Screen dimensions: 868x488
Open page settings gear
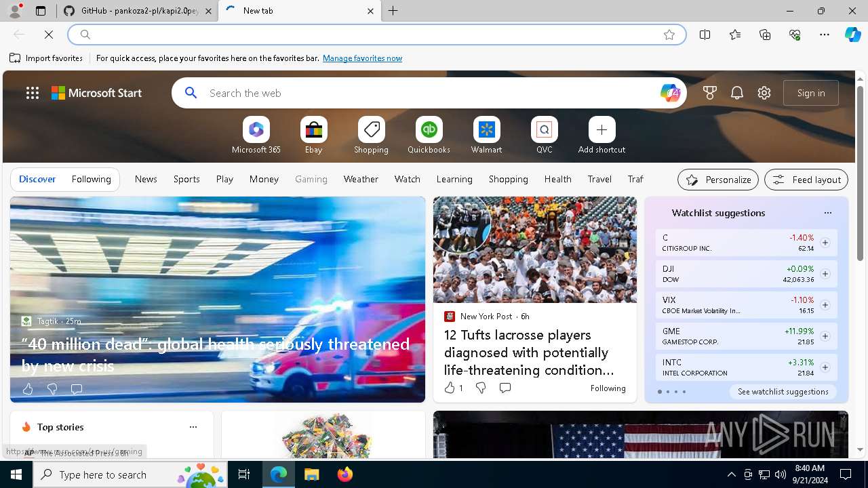764,93
